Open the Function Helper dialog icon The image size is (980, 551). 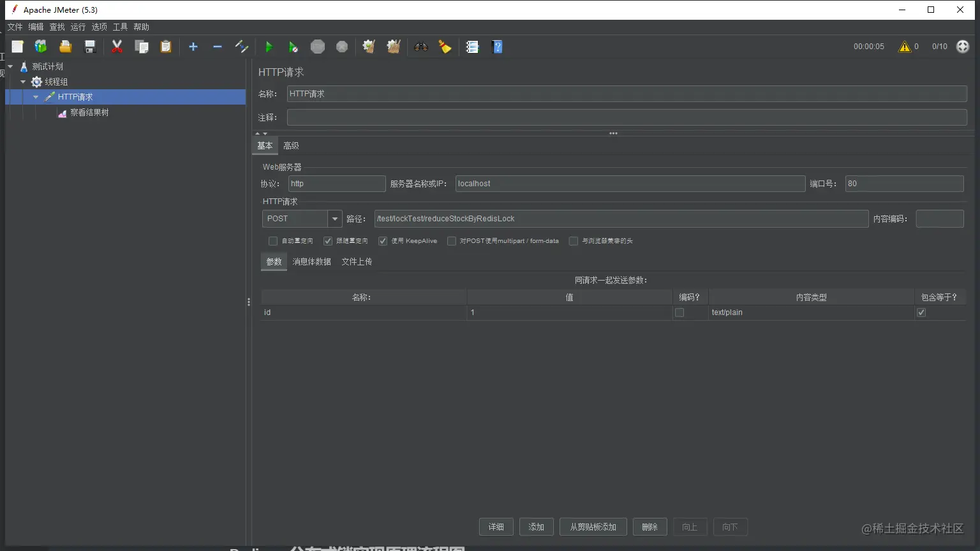click(472, 47)
